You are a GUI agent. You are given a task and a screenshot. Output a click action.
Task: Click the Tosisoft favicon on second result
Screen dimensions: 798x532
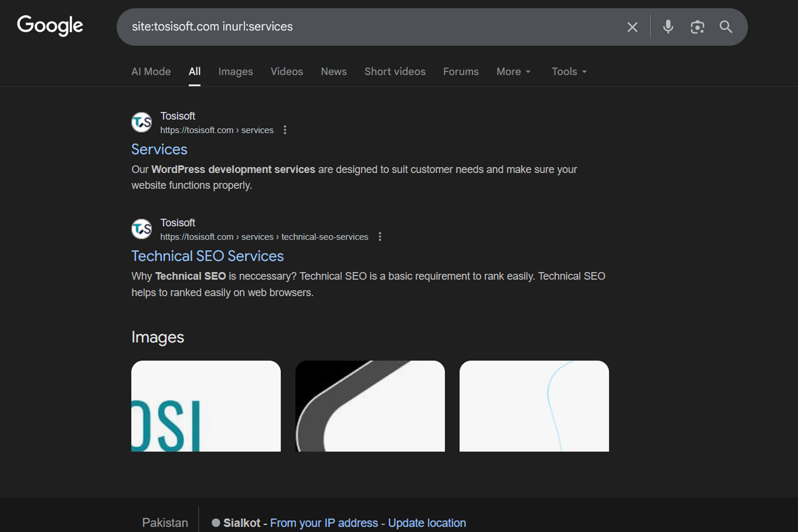coord(141,229)
